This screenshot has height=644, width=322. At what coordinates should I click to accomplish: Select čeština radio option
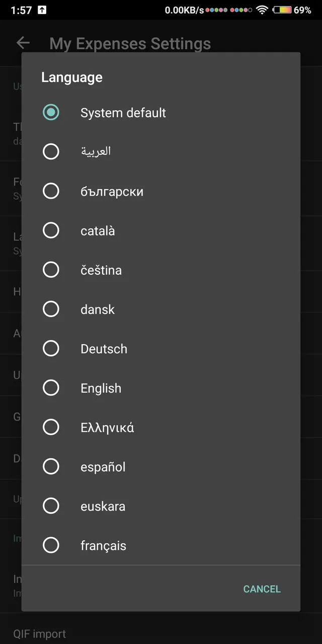point(161,270)
